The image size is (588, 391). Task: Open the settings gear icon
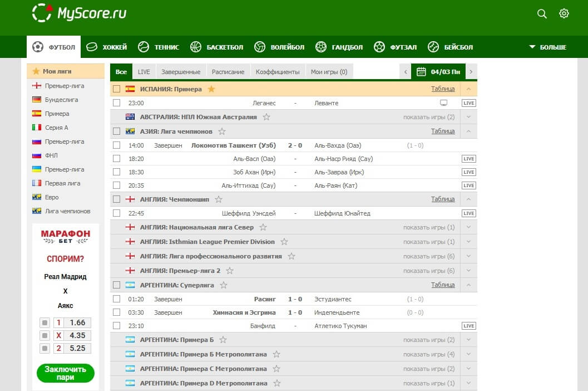point(564,13)
